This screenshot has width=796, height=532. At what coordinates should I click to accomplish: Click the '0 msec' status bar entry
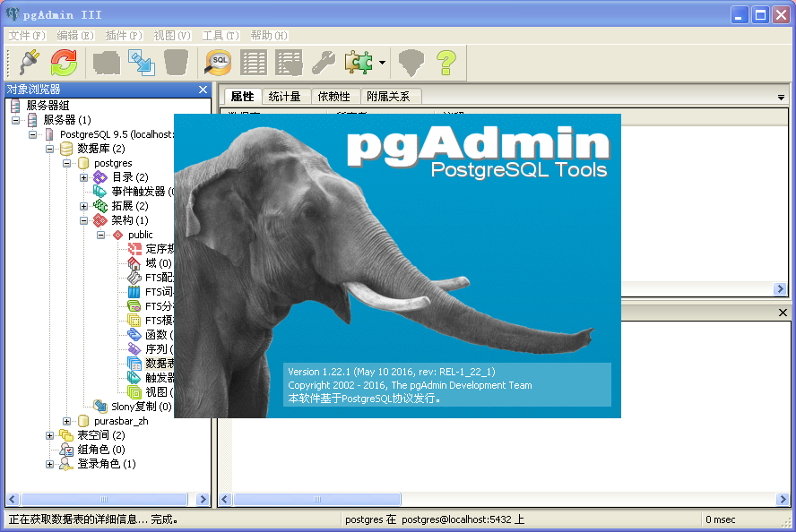(721, 519)
